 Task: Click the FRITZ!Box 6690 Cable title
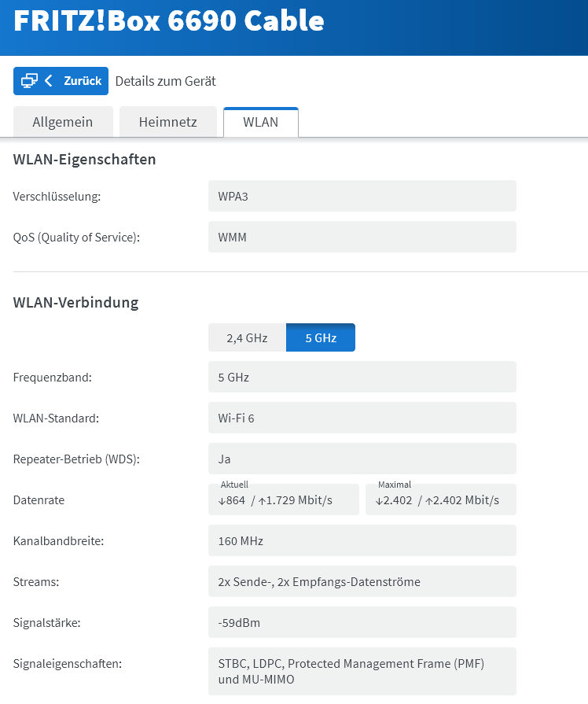(x=169, y=21)
